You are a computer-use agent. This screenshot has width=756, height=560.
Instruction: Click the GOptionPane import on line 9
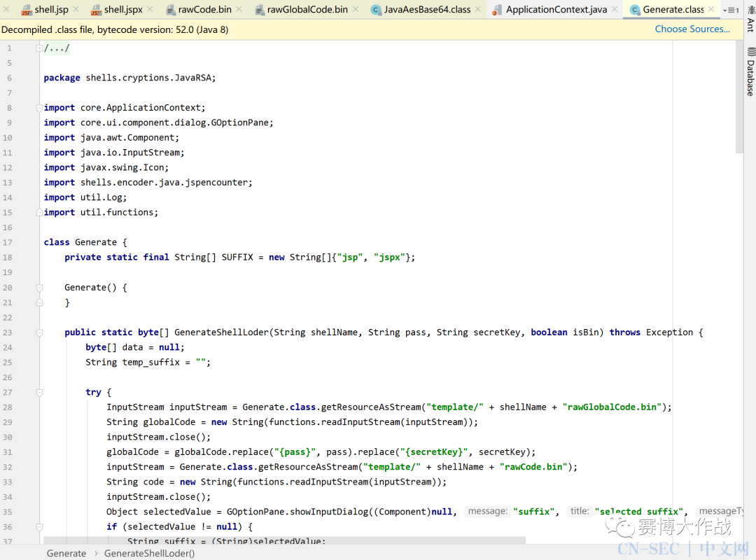(x=159, y=122)
